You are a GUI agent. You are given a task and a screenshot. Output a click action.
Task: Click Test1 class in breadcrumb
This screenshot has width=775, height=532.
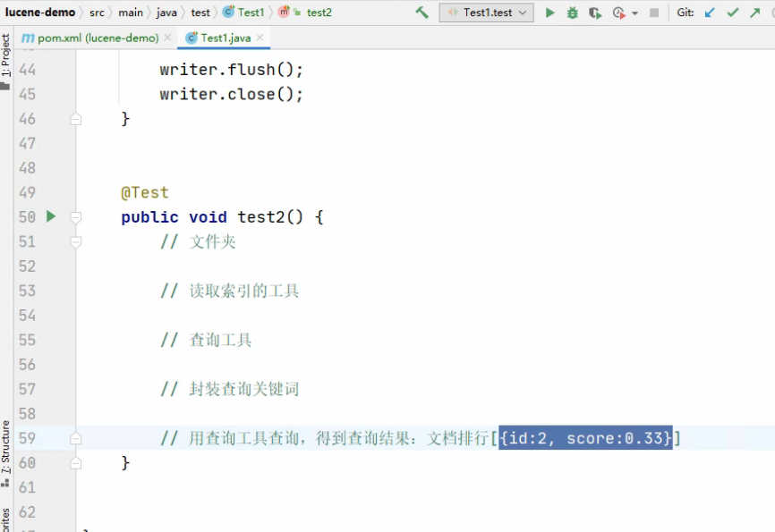click(x=243, y=13)
